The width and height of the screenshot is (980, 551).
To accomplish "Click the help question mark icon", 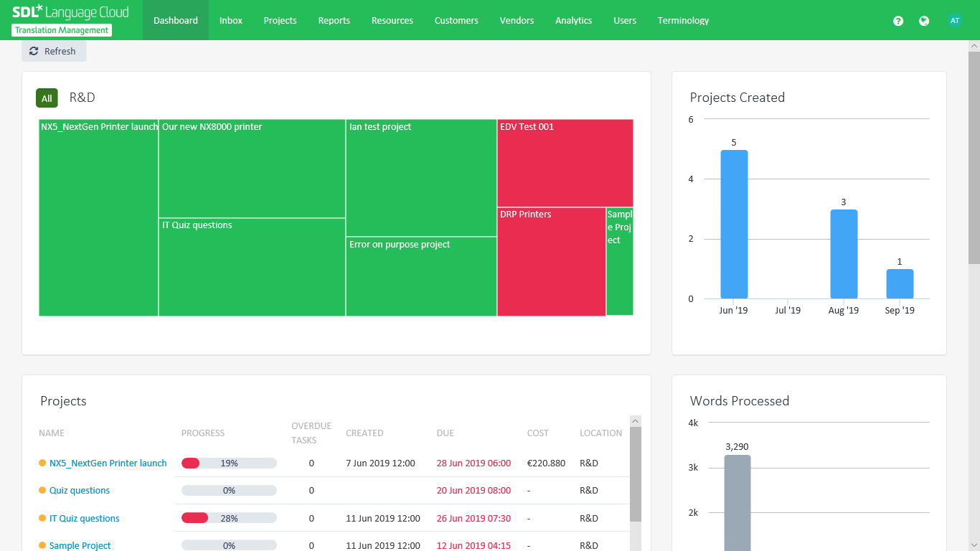I will click(898, 21).
